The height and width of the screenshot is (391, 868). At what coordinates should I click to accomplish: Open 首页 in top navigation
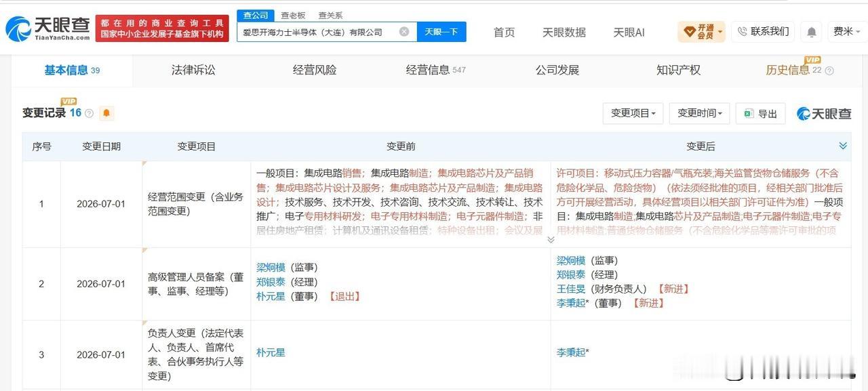(x=504, y=32)
